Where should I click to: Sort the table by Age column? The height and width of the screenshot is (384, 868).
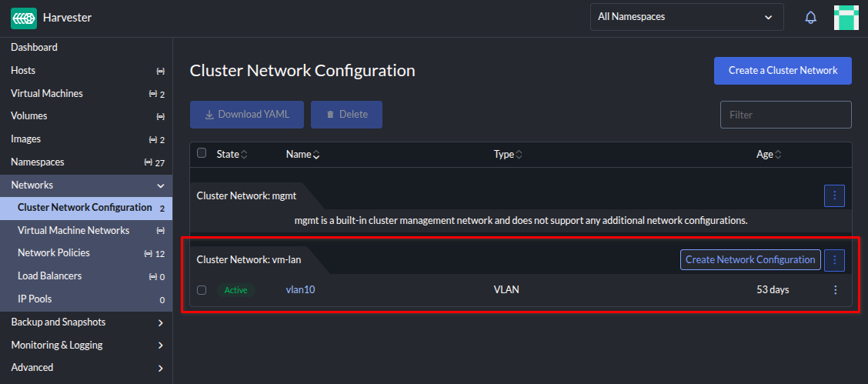[769, 155]
